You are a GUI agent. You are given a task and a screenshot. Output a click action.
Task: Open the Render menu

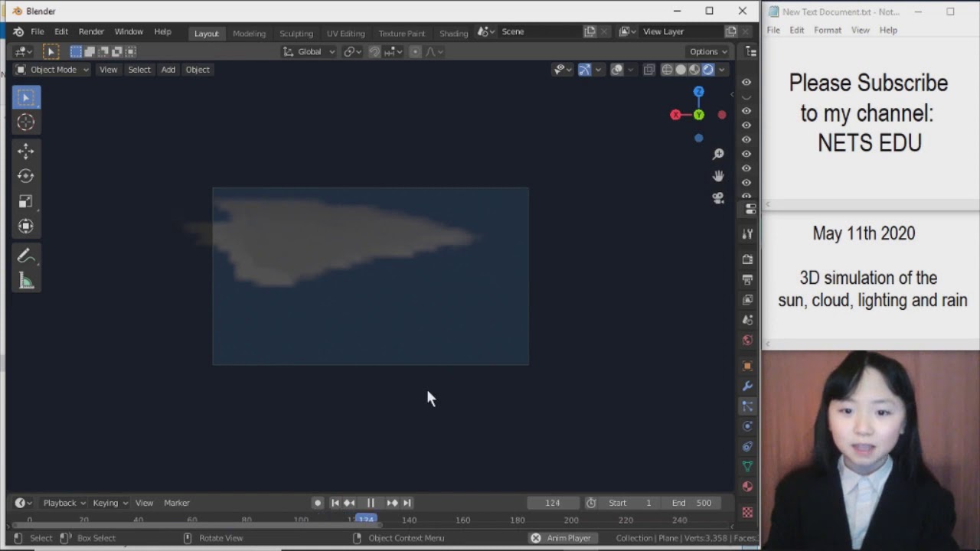coord(91,31)
